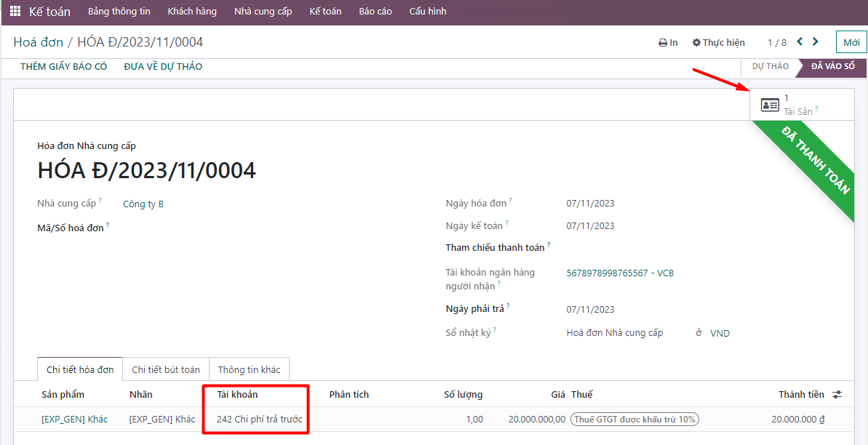868x445 pixels.
Task: Click the Số lượng column header
Action: click(463, 395)
